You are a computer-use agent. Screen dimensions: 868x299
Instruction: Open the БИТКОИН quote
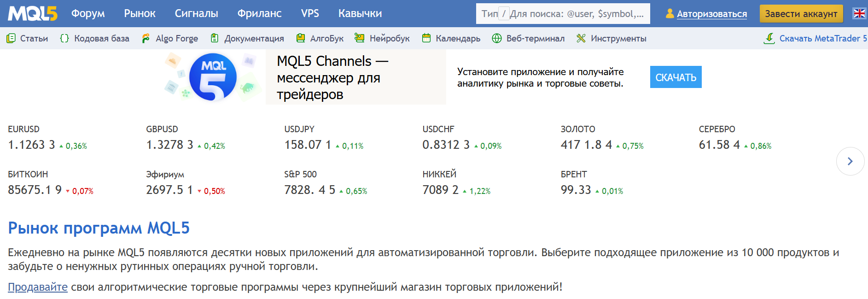51,183
